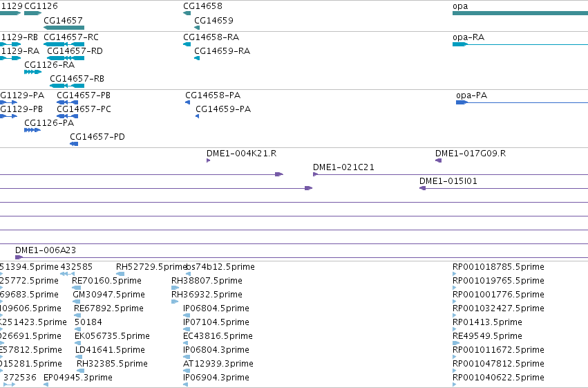The width and height of the screenshot is (588, 388).
Task: Select BAC end label DME1-017G09.R
Action: (471, 154)
